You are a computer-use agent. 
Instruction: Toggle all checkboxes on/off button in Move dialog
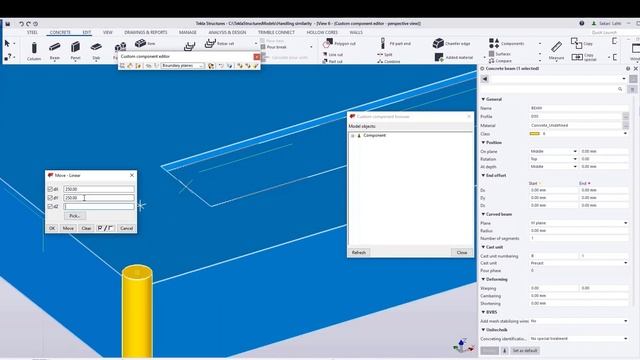pyautogui.click(x=105, y=228)
